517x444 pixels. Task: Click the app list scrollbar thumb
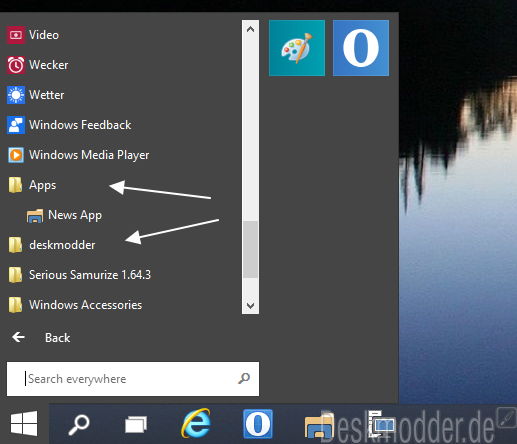[250, 249]
